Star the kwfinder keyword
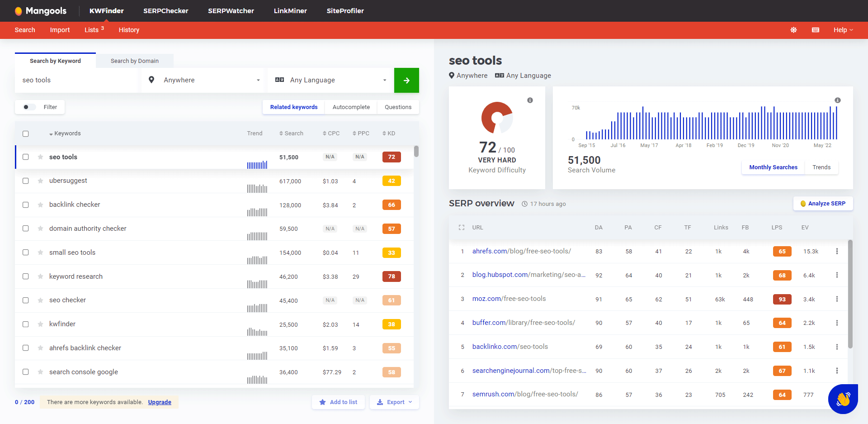 [x=40, y=324]
